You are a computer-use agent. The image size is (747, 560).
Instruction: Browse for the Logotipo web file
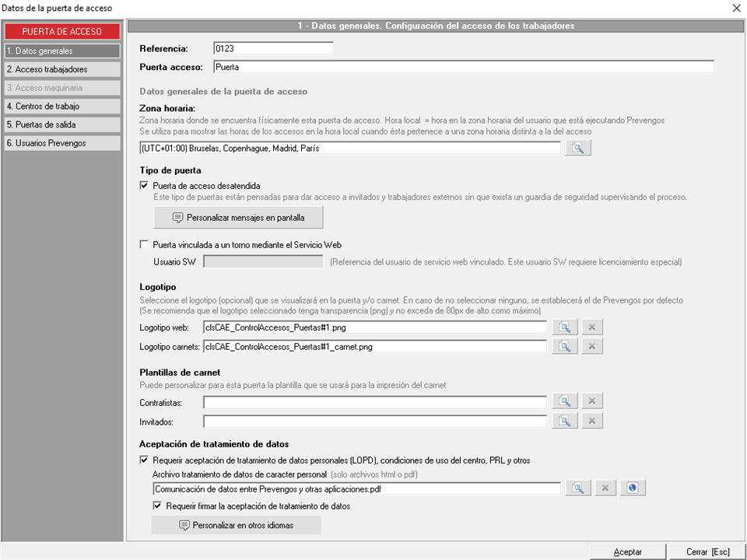click(565, 327)
